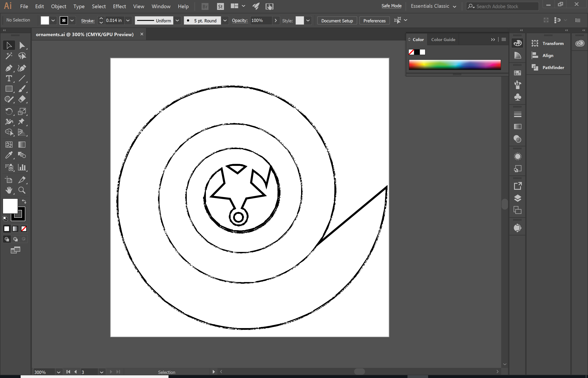
Task: Activate the Zoom tool
Action: pos(22,190)
